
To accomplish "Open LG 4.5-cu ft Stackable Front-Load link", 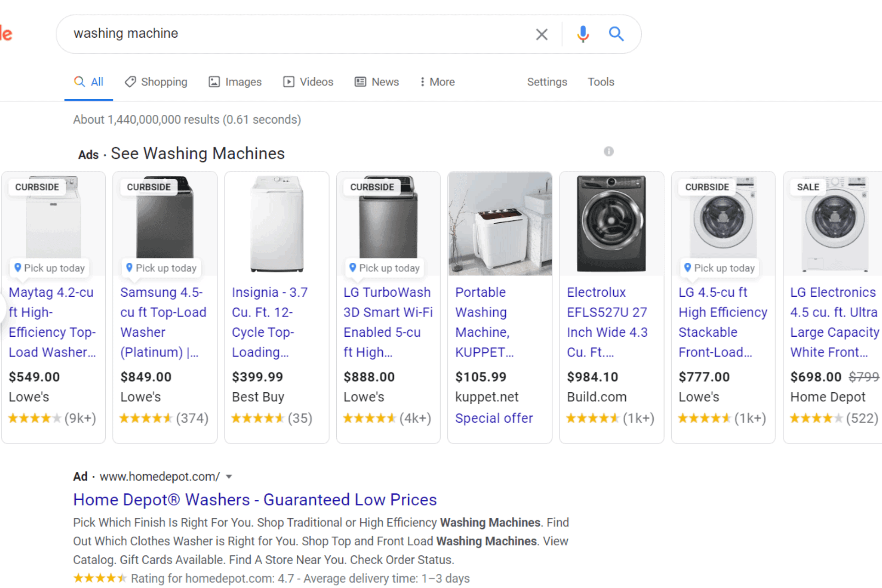I will tap(723, 322).
